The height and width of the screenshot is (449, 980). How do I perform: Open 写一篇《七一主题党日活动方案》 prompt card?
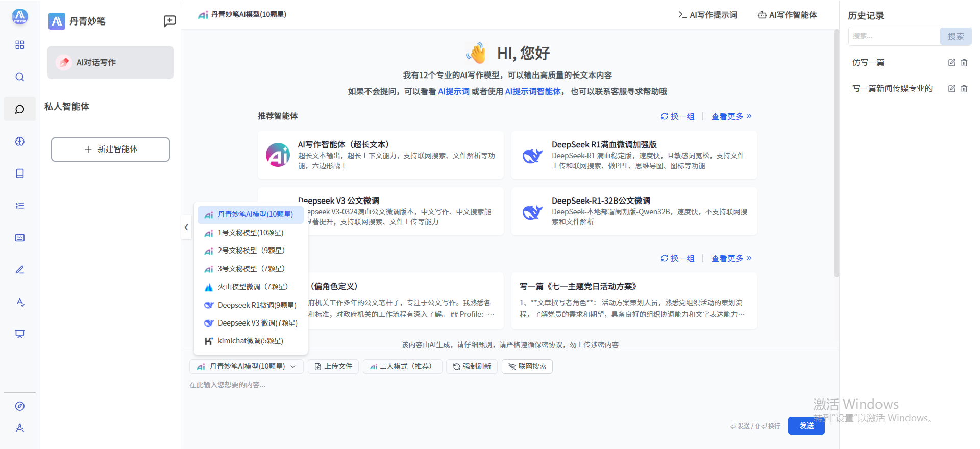point(634,301)
